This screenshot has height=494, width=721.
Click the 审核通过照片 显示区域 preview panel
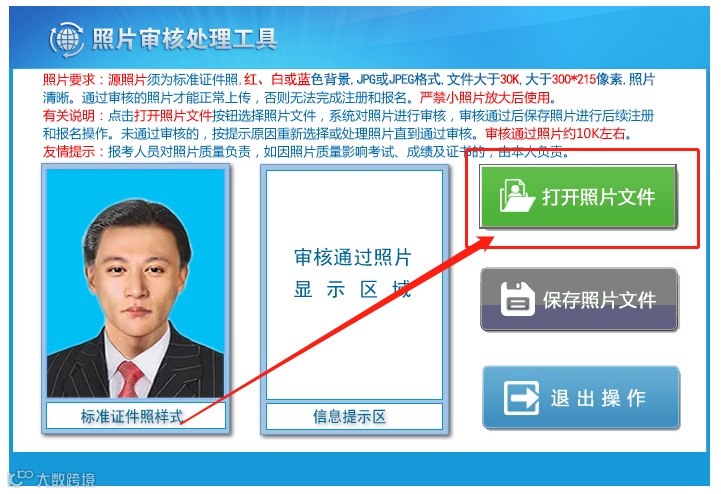(x=354, y=285)
